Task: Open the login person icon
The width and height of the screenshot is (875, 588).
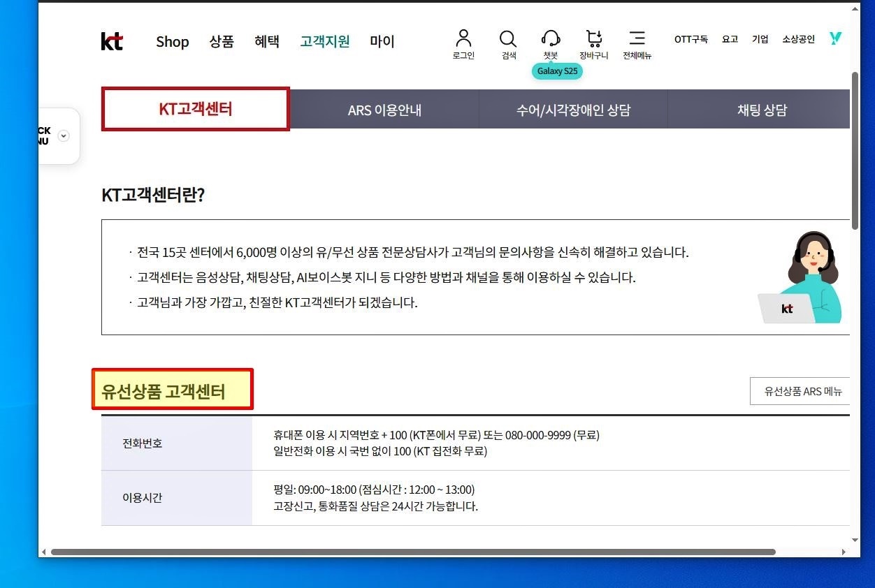Action: [463, 38]
